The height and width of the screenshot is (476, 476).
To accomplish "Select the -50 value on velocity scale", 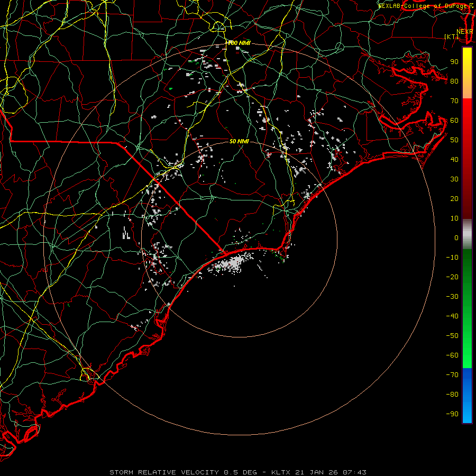I will [x=452, y=336].
